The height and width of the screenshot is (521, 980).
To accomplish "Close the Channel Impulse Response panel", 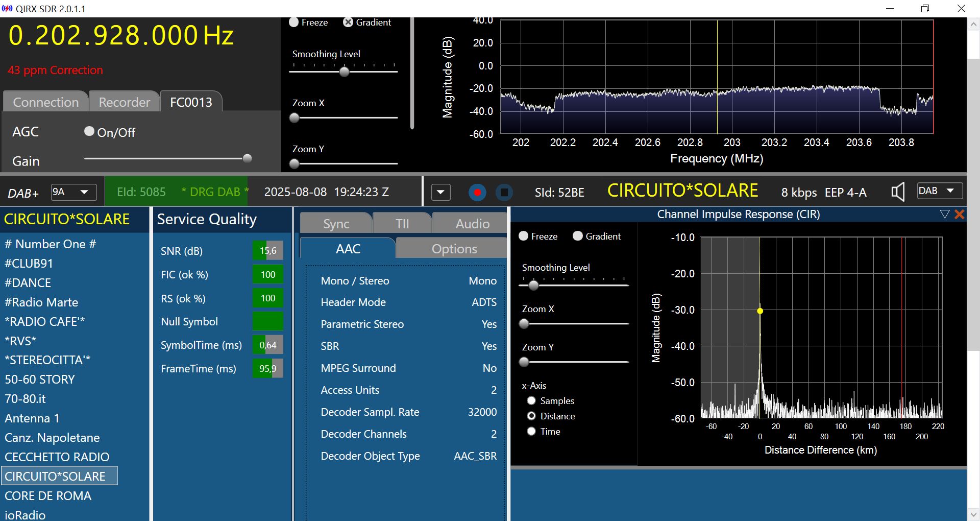I will (x=960, y=215).
